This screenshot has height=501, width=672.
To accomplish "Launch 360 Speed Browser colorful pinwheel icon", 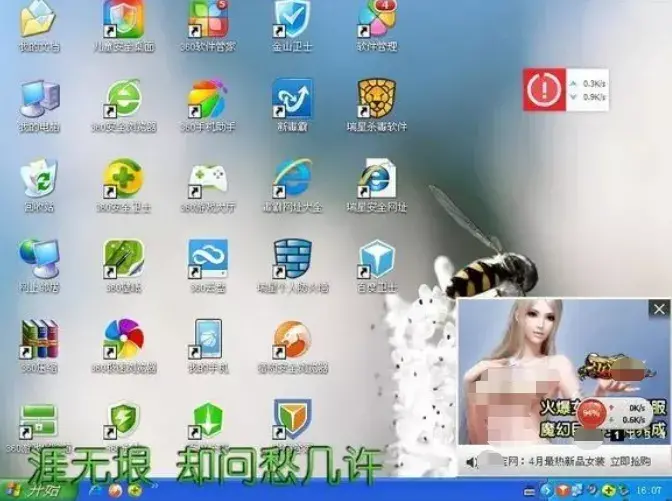I will (124, 340).
